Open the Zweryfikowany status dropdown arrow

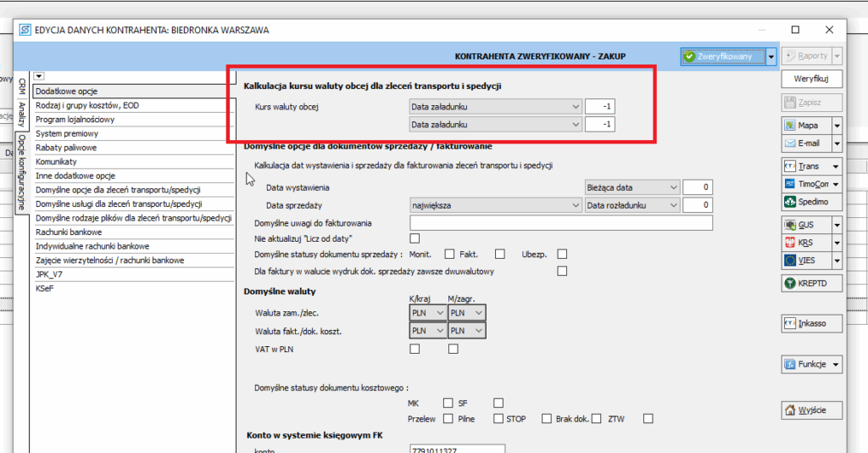(771, 57)
